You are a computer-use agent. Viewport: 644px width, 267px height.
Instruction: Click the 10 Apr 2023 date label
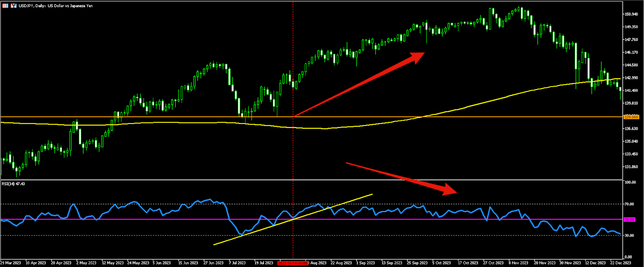click(36, 263)
